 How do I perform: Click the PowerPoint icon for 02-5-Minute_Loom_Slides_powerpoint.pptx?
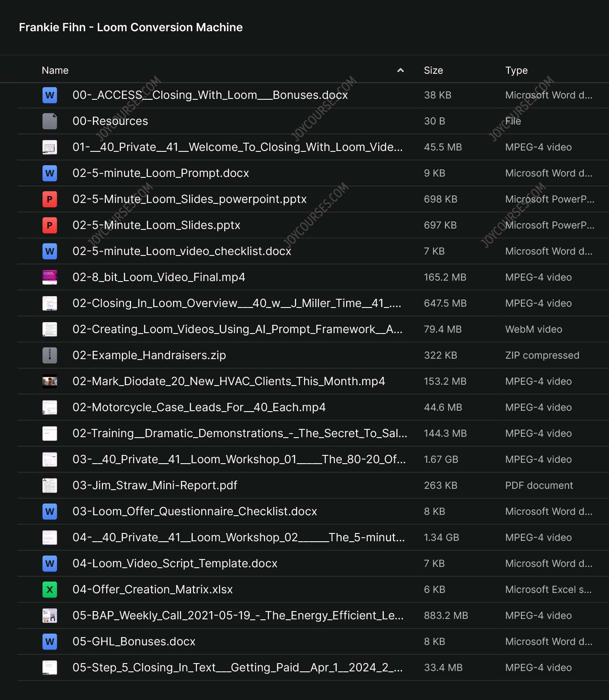49,199
